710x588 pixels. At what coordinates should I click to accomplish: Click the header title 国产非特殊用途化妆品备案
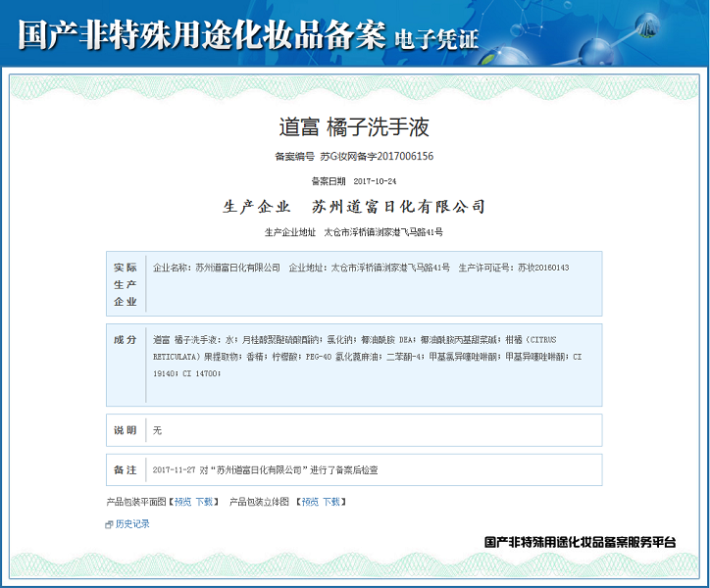point(201,34)
